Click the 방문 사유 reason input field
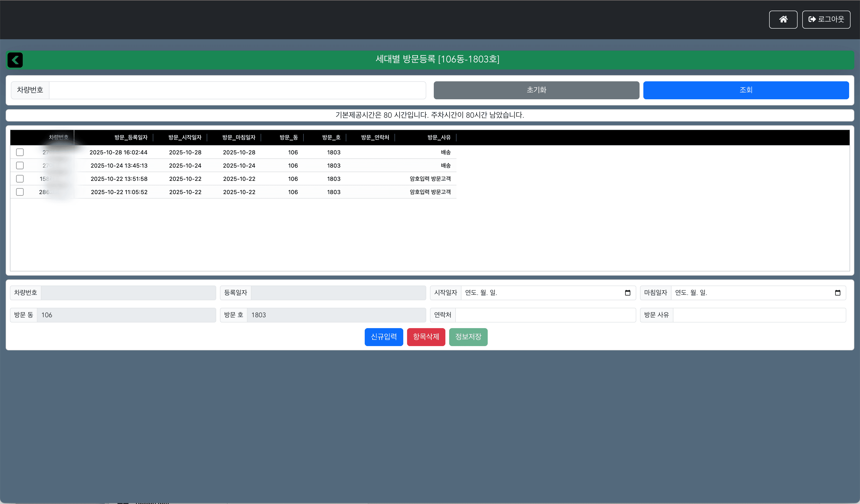This screenshot has width=860, height=504. point(759,315)
